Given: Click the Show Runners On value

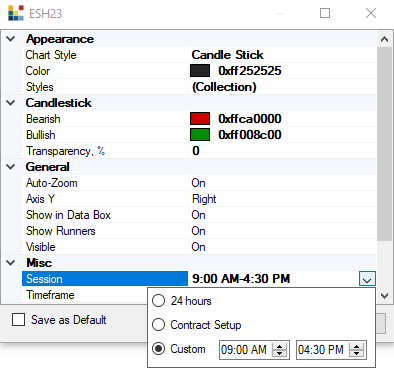Looking at the screenshot, I should coord(198,231).
